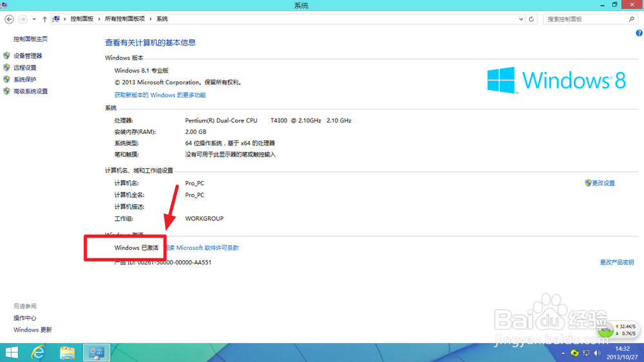Open Microsoft 软件许可条款 link
This screenshot has width=644, height=362.
tap(202, 248)
